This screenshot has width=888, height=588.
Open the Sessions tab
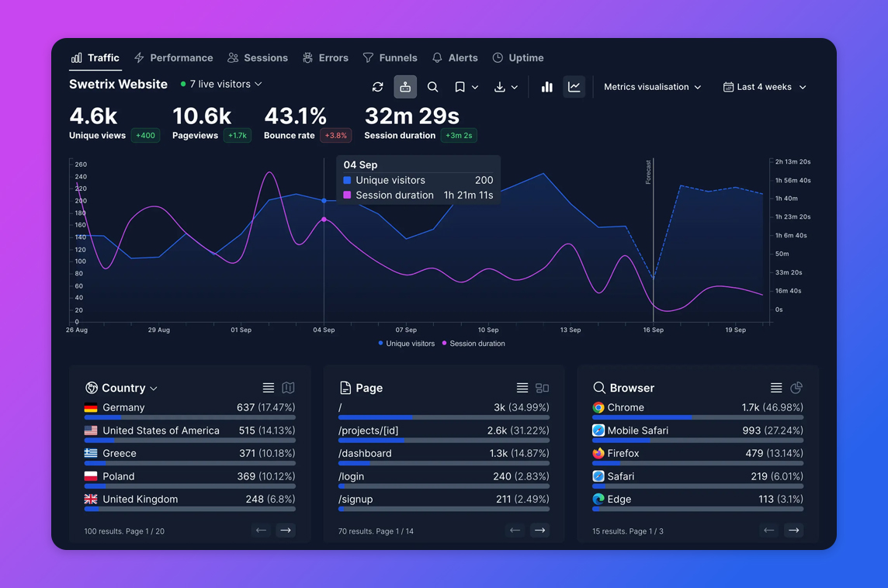[258, 57]
